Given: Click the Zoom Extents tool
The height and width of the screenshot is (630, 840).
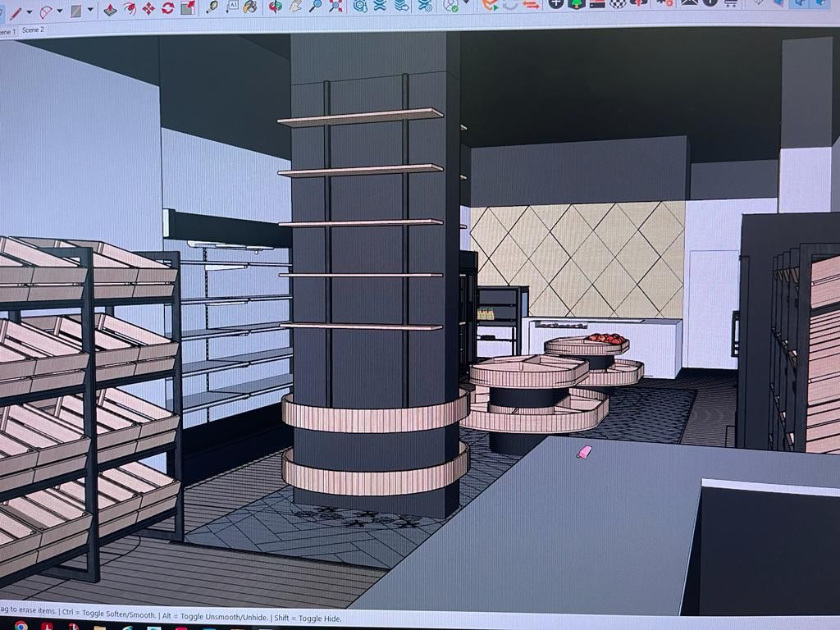Looking at the screenshot, I should click(x=336, y=6).
